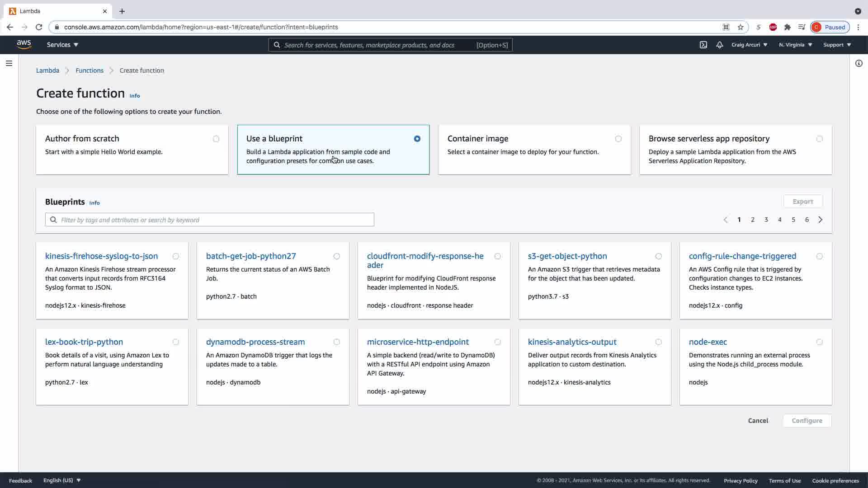Open the microservice-http-endpoint blueprint link
The height and width of the screenshot is (488, 868).
click(x=418, y=342)
